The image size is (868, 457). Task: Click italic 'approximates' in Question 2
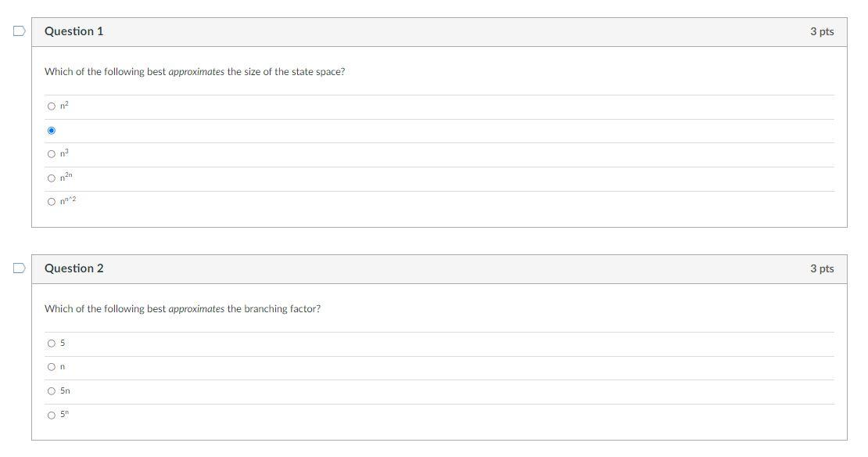pyautogui.click(x=196, y=309)
